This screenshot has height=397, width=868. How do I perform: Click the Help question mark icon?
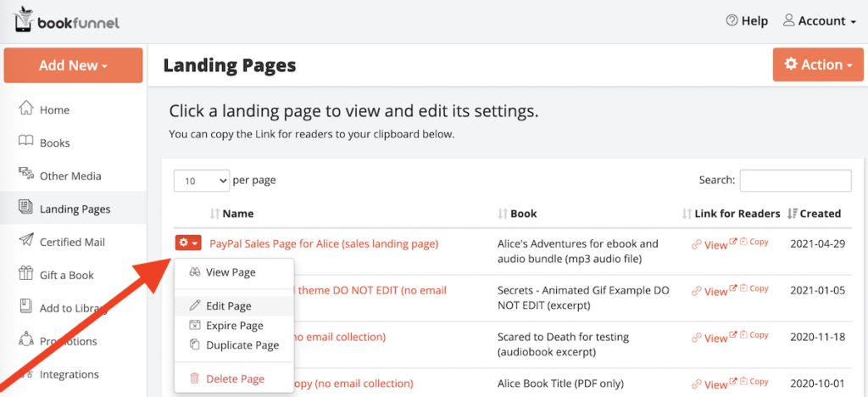point(732,21)
